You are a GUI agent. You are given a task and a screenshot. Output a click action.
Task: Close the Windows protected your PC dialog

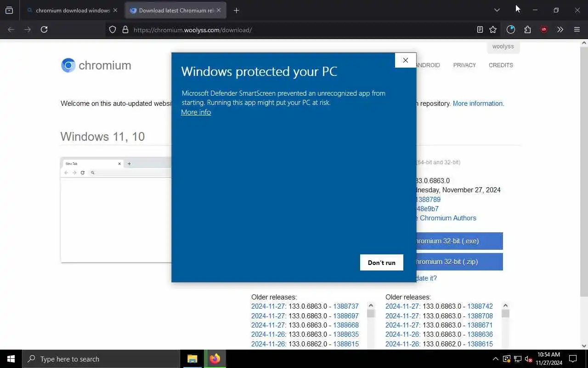pyautogui.click(x=405, y=60)
